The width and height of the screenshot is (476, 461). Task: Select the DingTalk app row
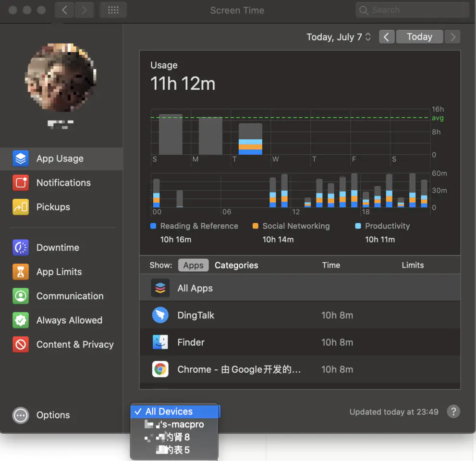[300, 315]
